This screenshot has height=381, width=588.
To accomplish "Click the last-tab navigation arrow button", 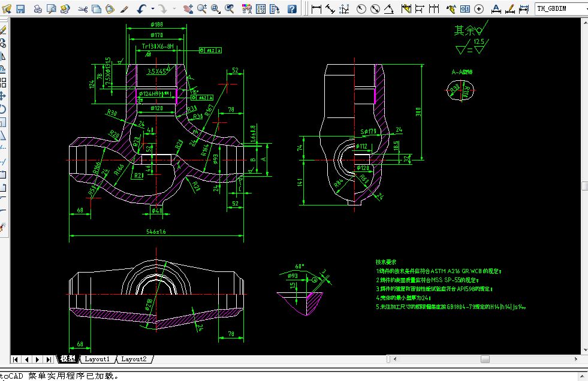I will tap(49, 359).
